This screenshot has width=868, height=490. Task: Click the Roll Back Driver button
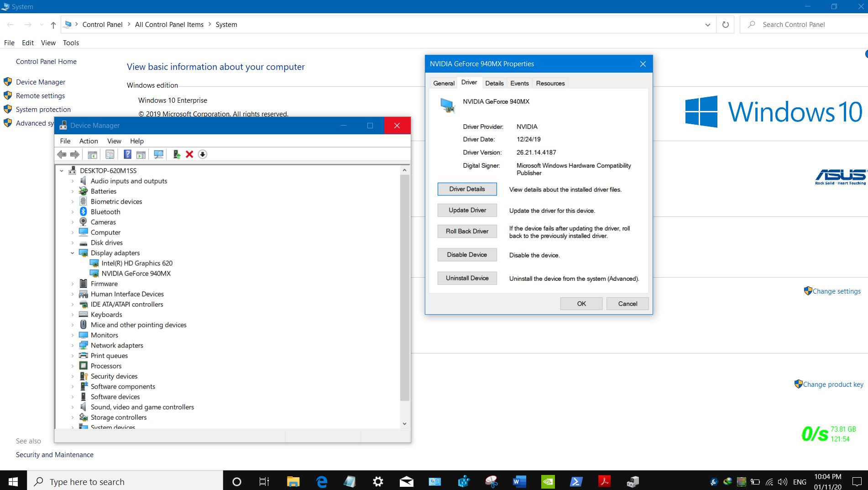(467, 231)
